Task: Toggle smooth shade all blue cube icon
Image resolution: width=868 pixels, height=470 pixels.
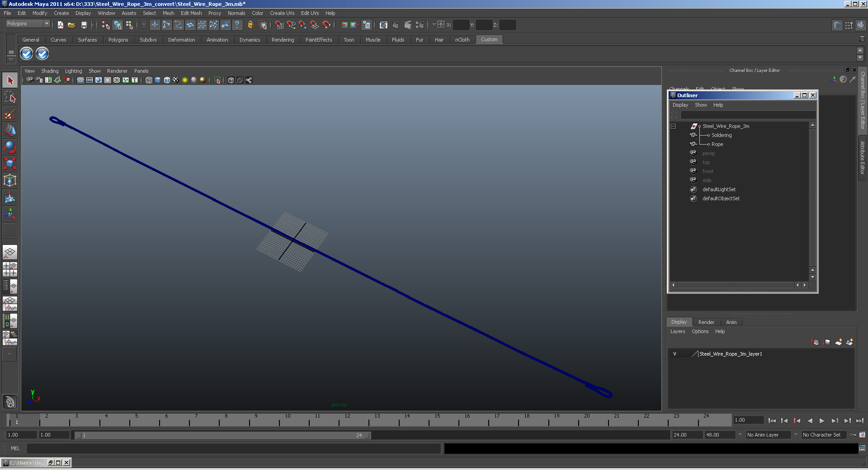Action: [158, 80]
